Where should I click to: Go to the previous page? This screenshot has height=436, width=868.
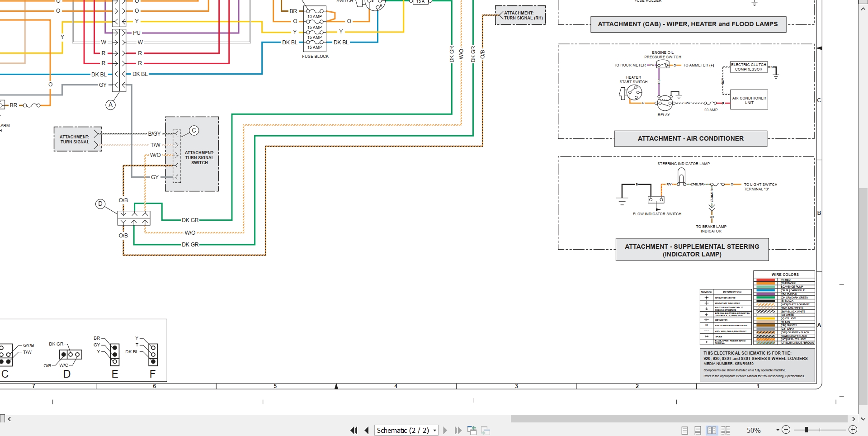point(367,430)
